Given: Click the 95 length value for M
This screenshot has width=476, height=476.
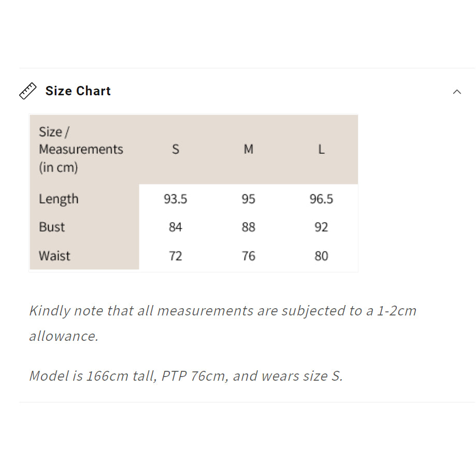Looking at the screenshot, I should (x=248, y=199).
